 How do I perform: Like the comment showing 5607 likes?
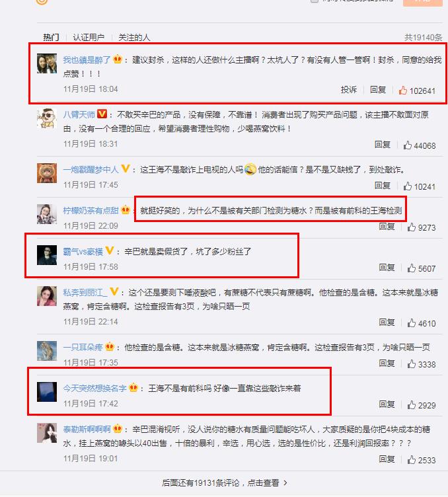pyautogui.click(x=412, y=268)
